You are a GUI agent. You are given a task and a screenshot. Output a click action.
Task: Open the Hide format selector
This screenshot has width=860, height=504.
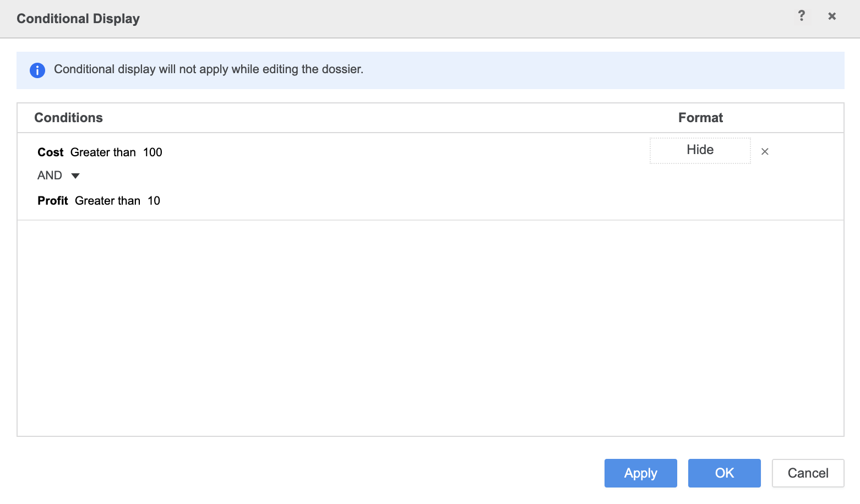[x=700, y=150]
